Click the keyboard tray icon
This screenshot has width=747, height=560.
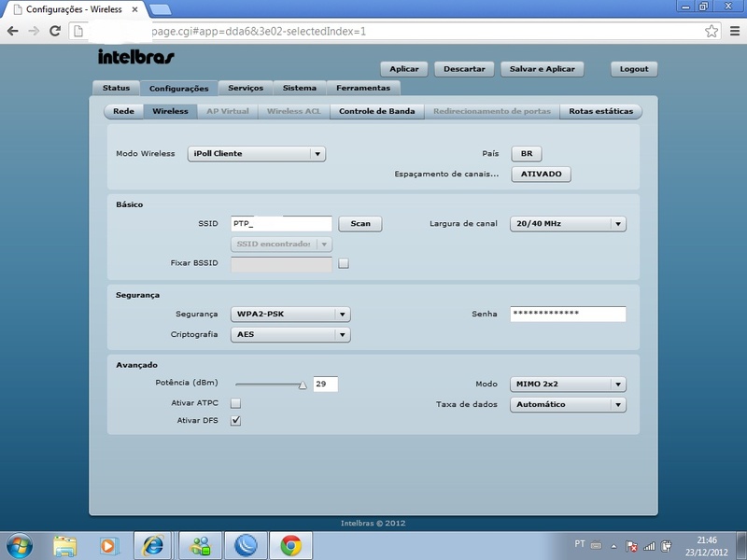596,545
